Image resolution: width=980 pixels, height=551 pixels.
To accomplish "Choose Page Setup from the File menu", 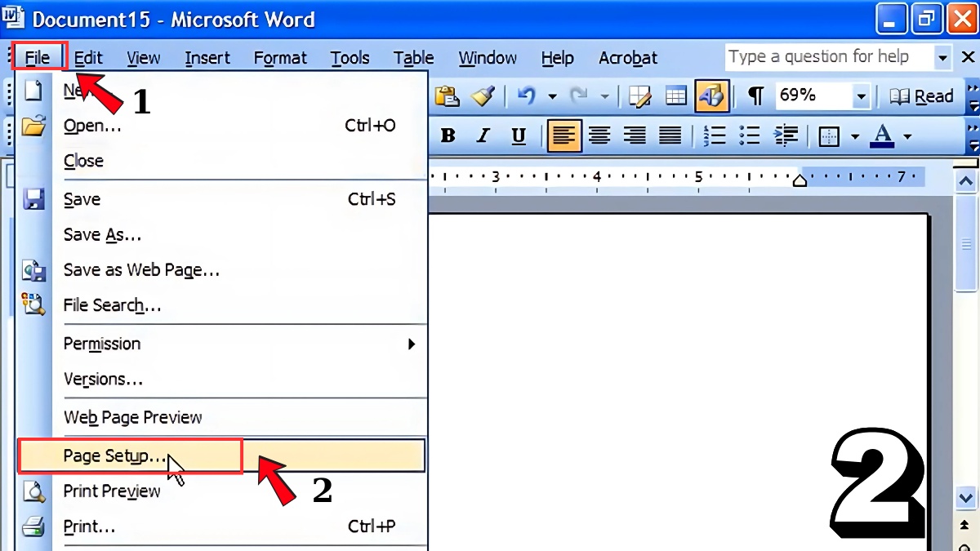I will pos(114,455).
